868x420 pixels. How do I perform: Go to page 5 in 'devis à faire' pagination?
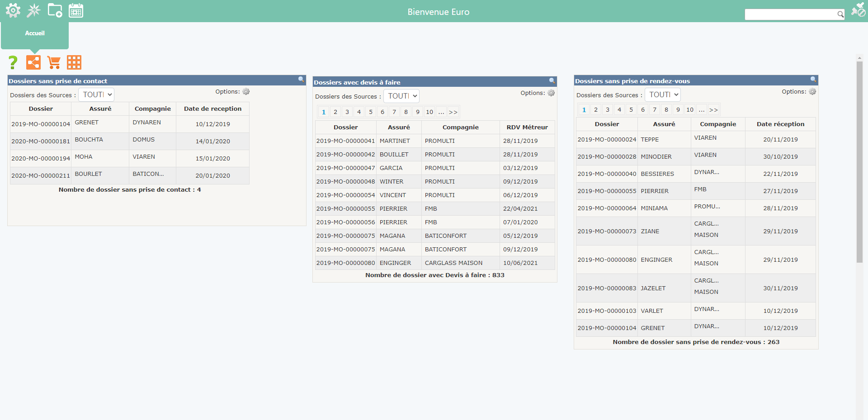pos(371,112)
